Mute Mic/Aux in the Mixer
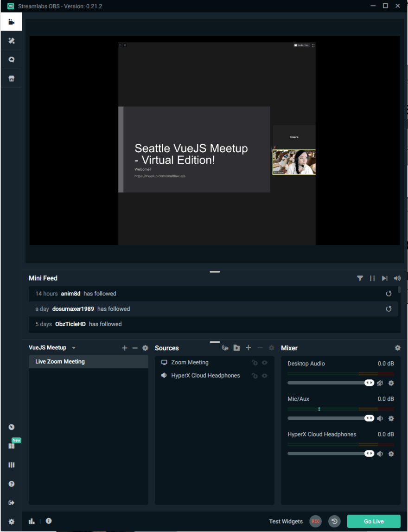This screenshot has height=532, width=408. [380, 418]
